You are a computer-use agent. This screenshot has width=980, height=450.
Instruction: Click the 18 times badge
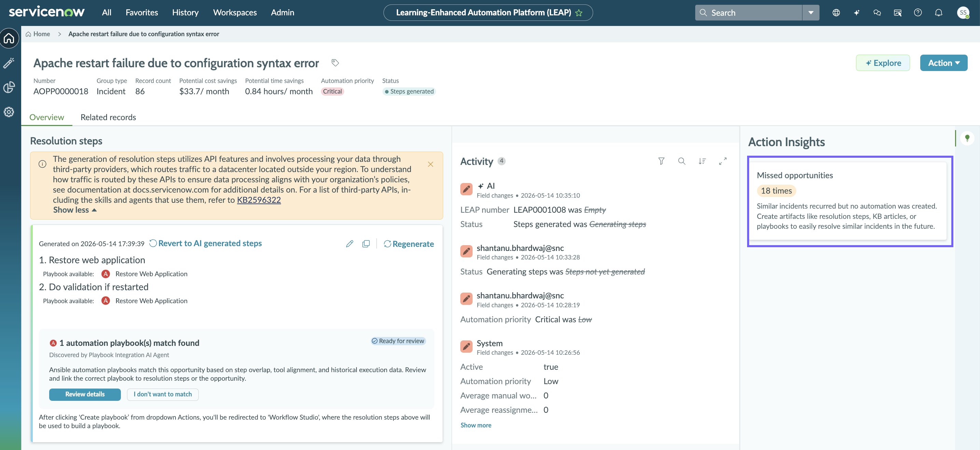pyautogui.click(x=776, y=191)
